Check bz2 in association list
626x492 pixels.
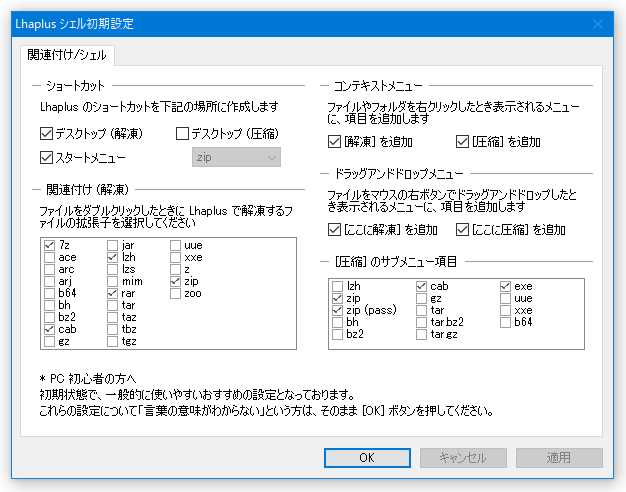(50, 317)
